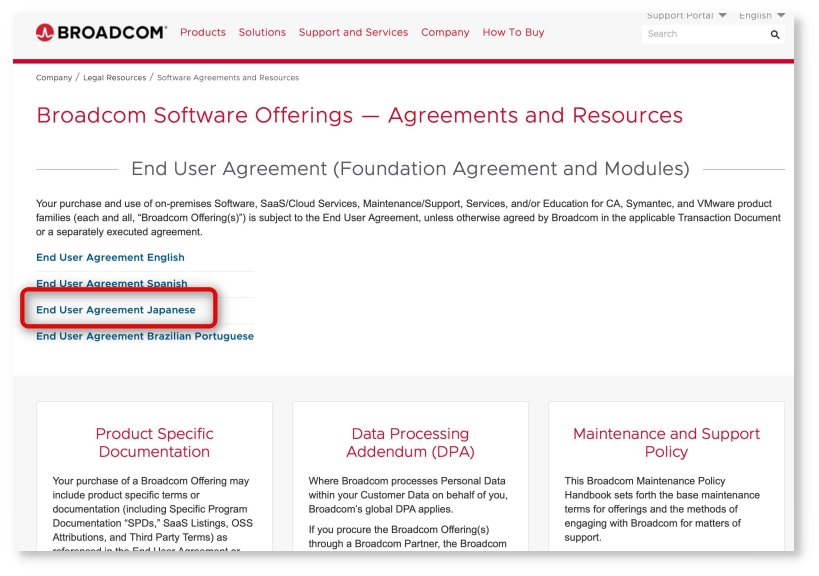819x576 pixels.
Task: Select Data Processing Addendum (DPA) card
Action: point(410,443)
